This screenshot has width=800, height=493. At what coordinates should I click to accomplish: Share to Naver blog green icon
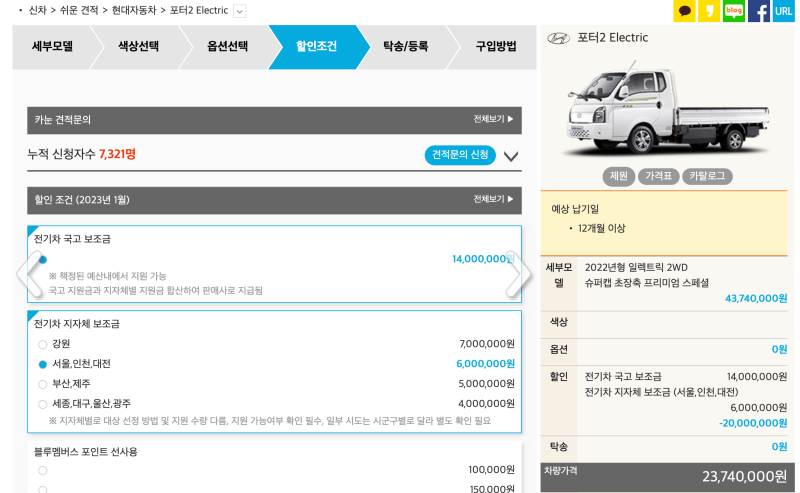(x=734, y=11)
